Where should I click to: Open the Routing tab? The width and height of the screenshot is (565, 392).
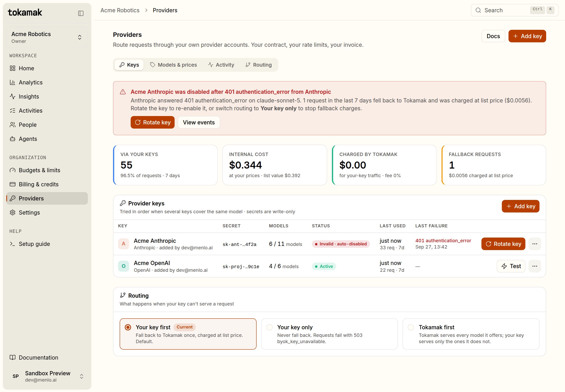[x=259, y=65]
